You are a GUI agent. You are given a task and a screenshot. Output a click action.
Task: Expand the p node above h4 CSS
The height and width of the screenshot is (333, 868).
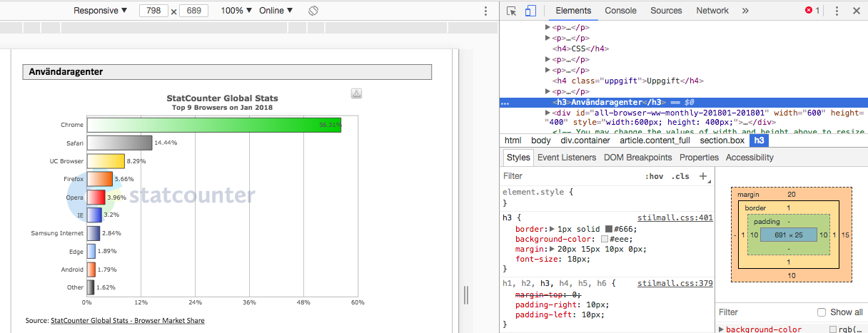click(x=547, y=38)
